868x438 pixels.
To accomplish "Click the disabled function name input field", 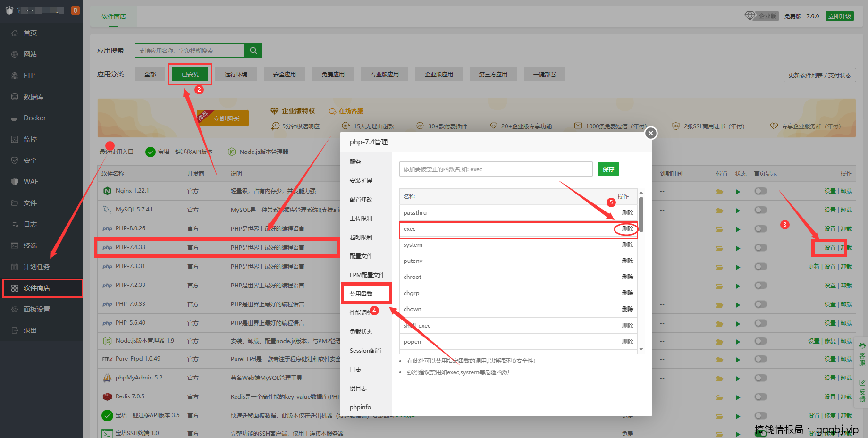I will [495, 169].
